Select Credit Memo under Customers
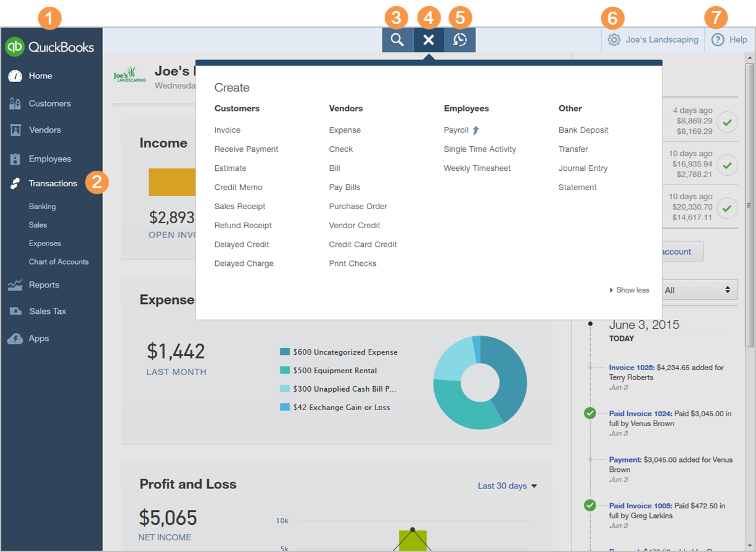 239,187
